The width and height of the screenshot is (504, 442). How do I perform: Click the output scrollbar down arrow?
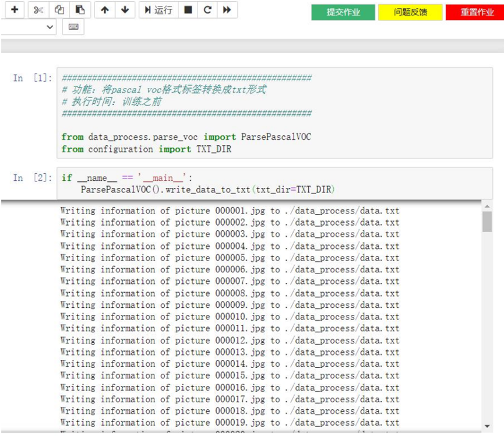pyautogui.click(x=487, y=426)
